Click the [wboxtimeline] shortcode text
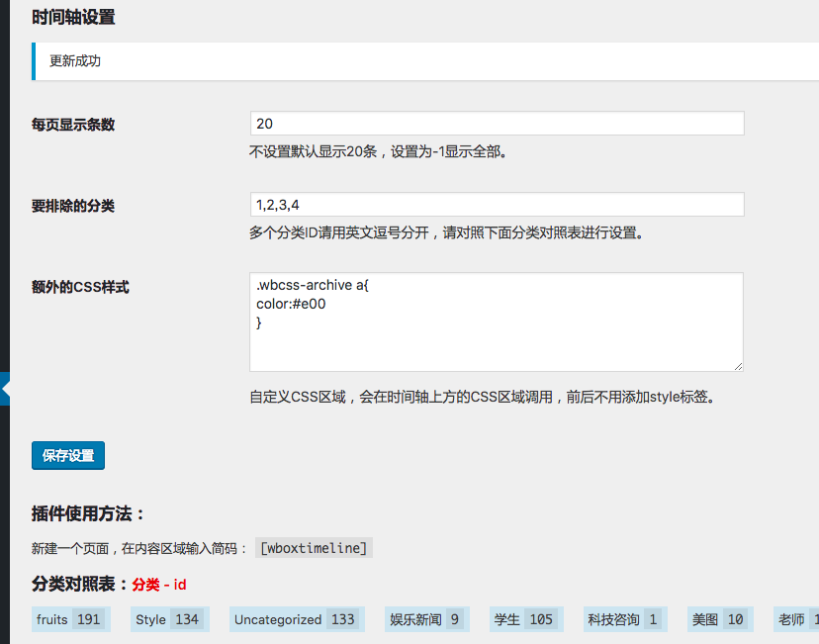This screenshot has width=819, height=644. 314,548
